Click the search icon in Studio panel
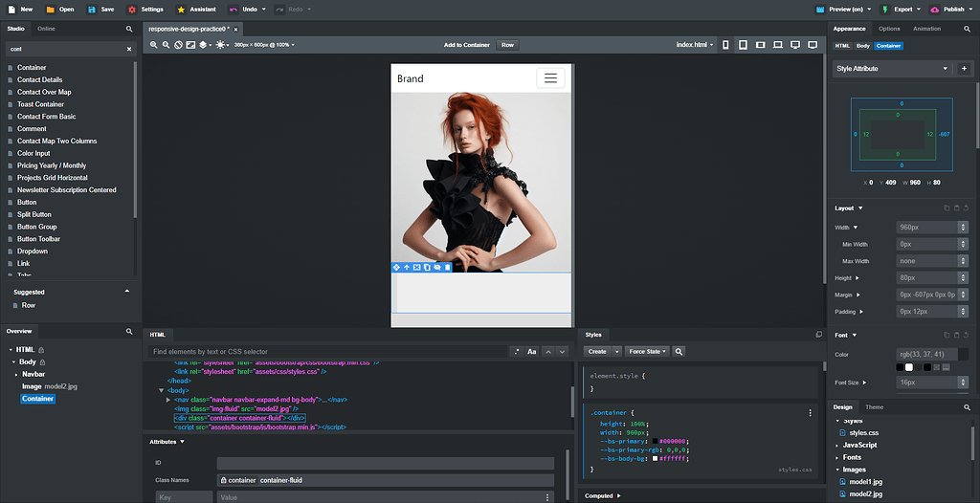This screenshot has height=503, width=980. pyautogui.click(x=129, y=29)
